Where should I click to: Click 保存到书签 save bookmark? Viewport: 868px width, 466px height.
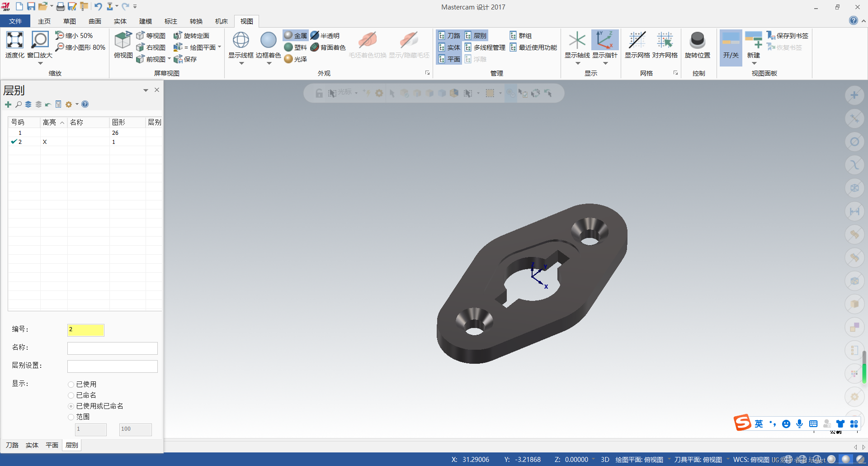click(x=788, y=35)
